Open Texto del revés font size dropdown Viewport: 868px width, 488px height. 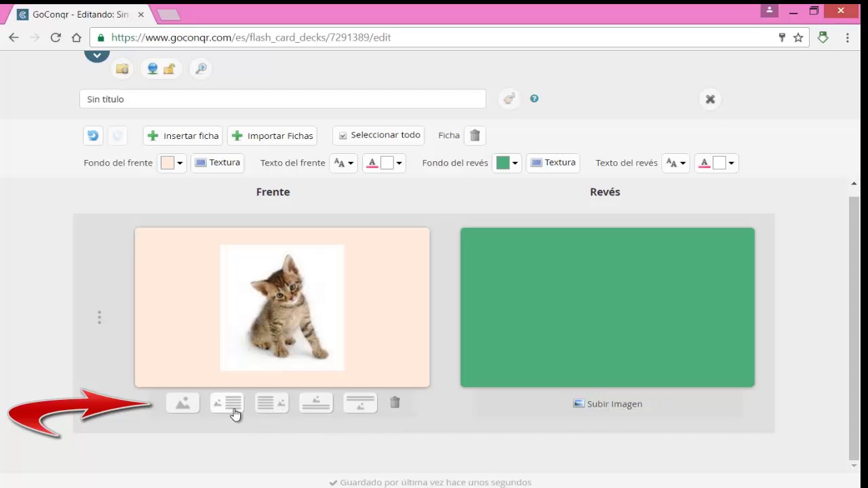(675, 163)
